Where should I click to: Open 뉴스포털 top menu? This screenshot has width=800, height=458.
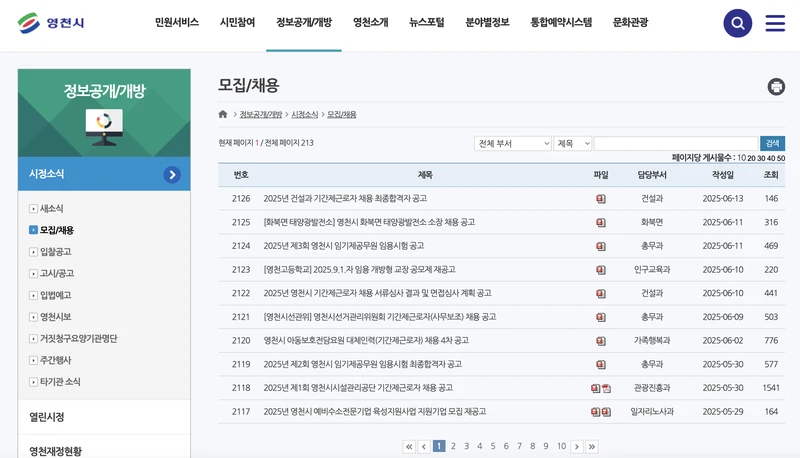(427, 22)
